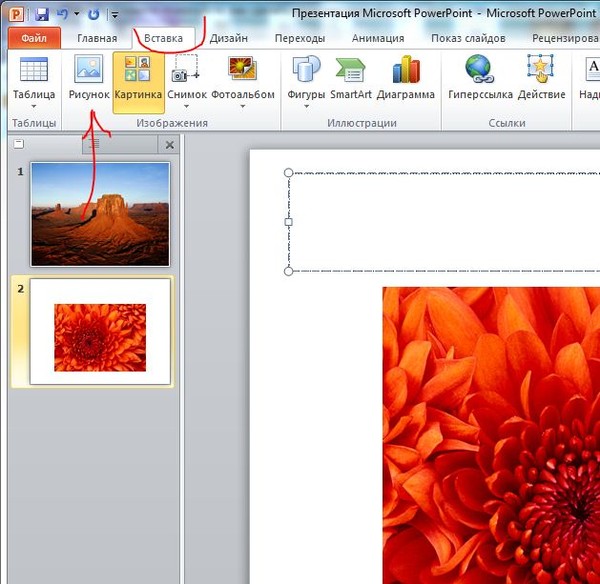This screenshot has height=584, width=600.
Task: Insert a table with Таблица icon
Action: (34, 69)
